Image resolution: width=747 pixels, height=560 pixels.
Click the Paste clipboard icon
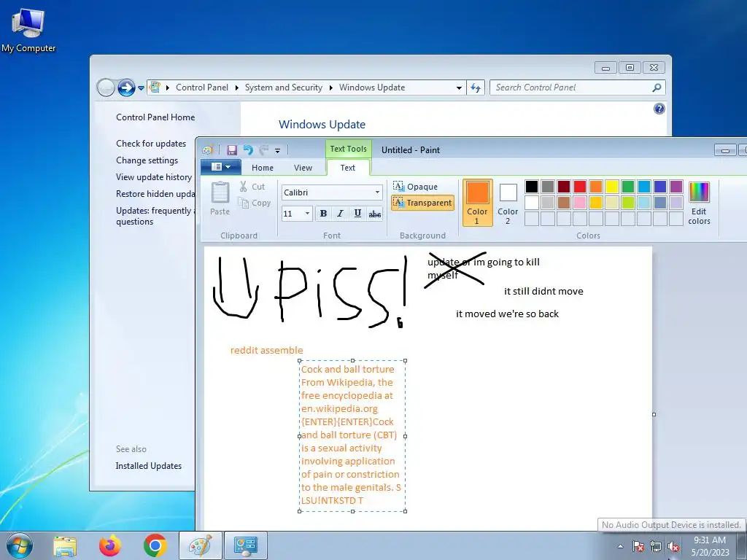(x=220, y=193)
